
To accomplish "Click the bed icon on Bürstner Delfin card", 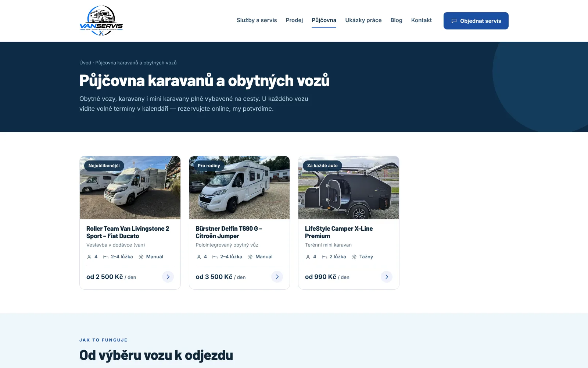I will click(x=215, y=257).
